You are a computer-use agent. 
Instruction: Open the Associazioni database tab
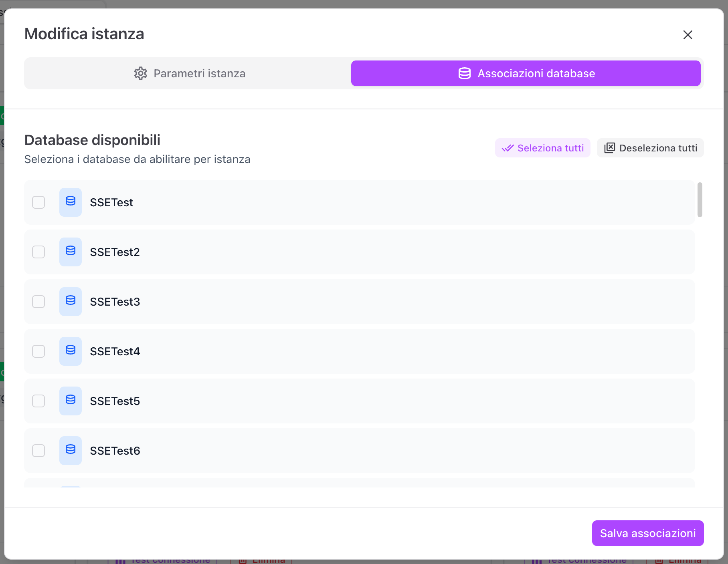[526, 73]
